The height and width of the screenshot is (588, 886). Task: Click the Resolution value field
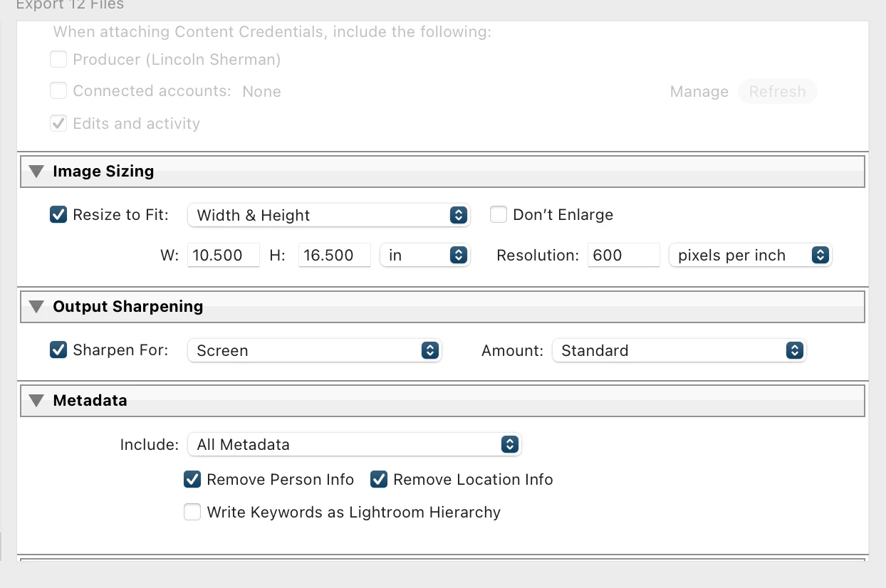coord(623,255)
